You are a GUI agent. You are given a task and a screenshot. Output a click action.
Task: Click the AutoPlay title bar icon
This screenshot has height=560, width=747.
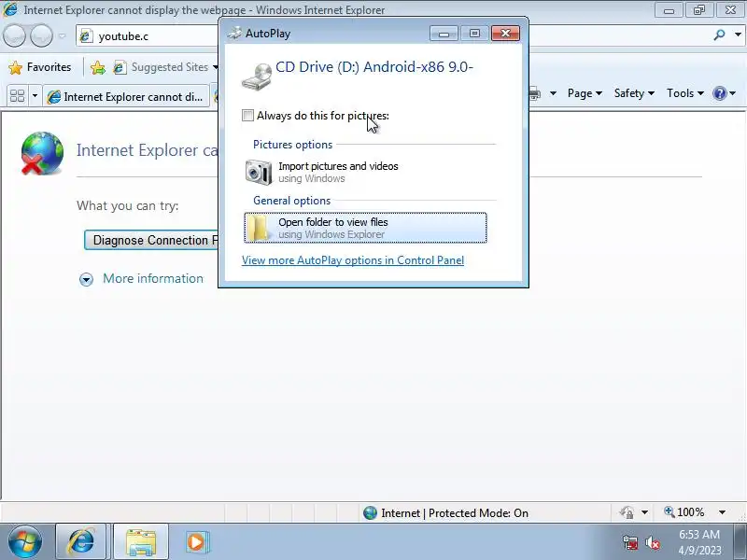tap(234, 33)
